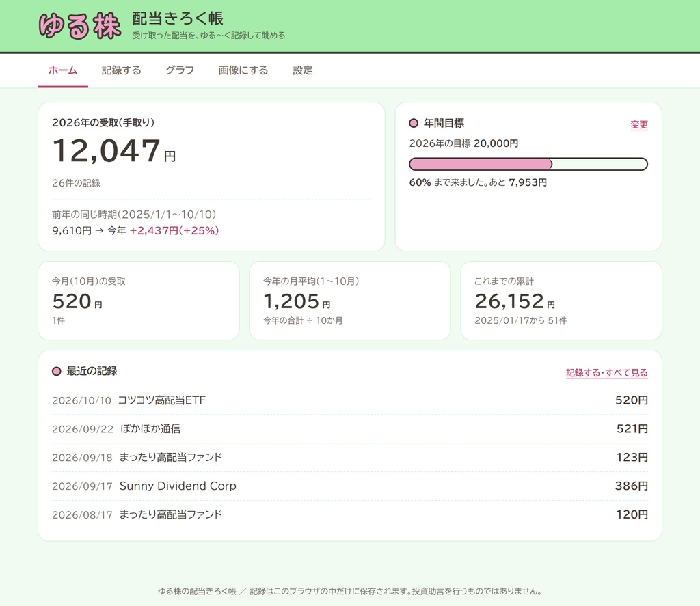Go to the 画像にする tab
Screen dimensions: 700x606
[x=243, y=70]
